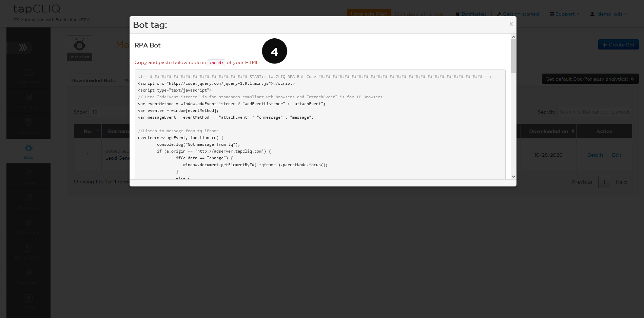Screen dimensions: 644x318
Task: Open the Show entries count dropdown
Action: click(x=109, y=112)
